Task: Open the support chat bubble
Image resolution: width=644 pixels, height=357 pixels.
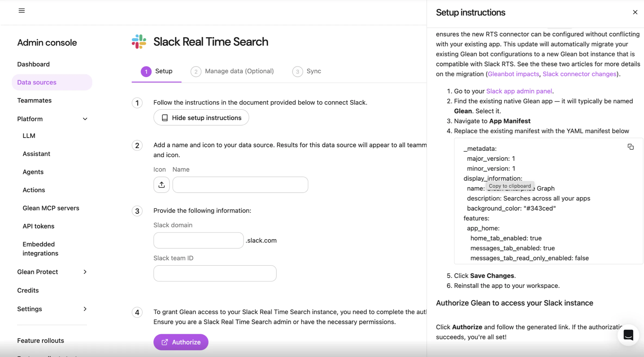Action: [x=628, y=335]
